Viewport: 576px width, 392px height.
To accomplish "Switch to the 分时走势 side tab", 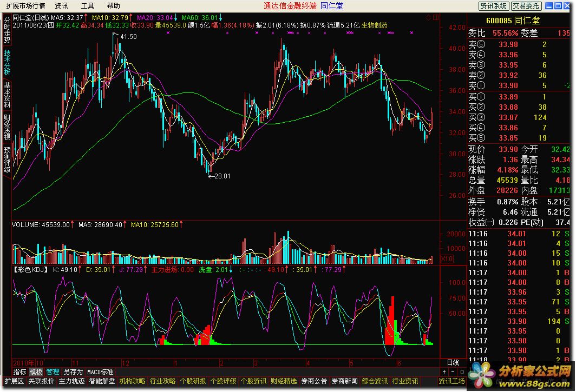I will [7, 30].
